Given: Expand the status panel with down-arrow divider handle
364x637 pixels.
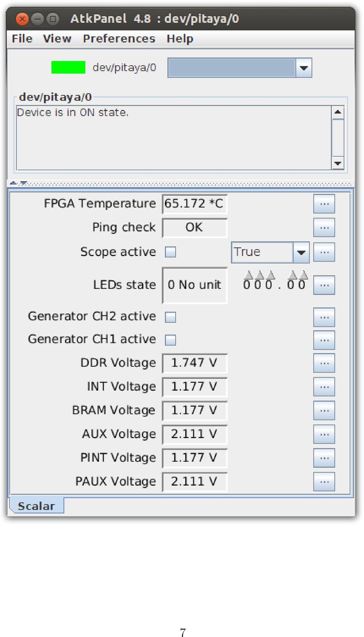Looking at the screenshot, I should 24,183.
